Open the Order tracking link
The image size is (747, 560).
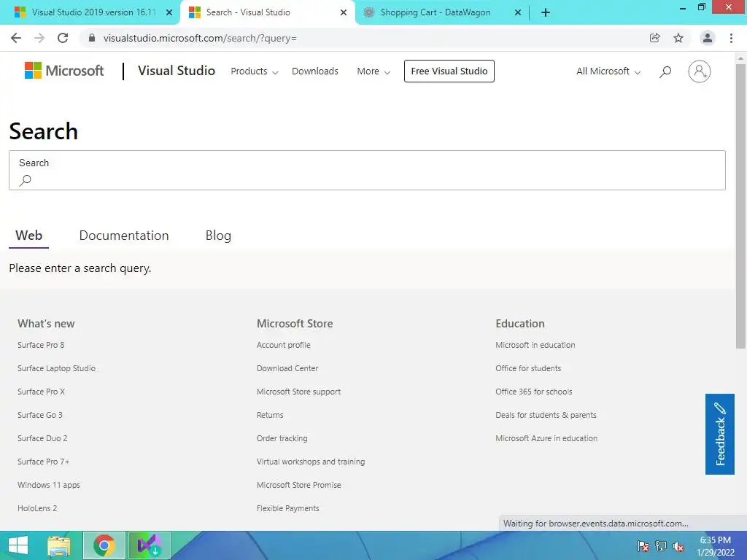[282, 438]
